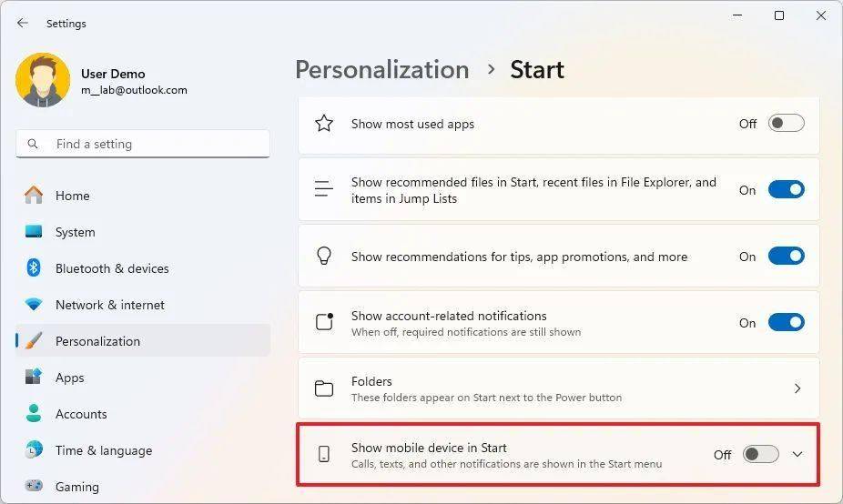Open the Gaming controller icon
Image resolution: width=843 pixels, height=504 pixels.
click(34, 486)
